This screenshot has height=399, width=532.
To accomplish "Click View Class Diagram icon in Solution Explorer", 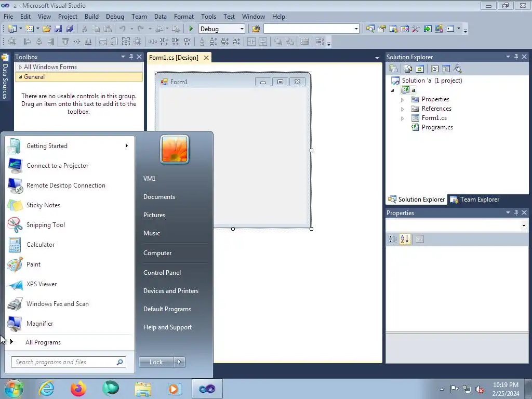I will click(x=458, y=69).
